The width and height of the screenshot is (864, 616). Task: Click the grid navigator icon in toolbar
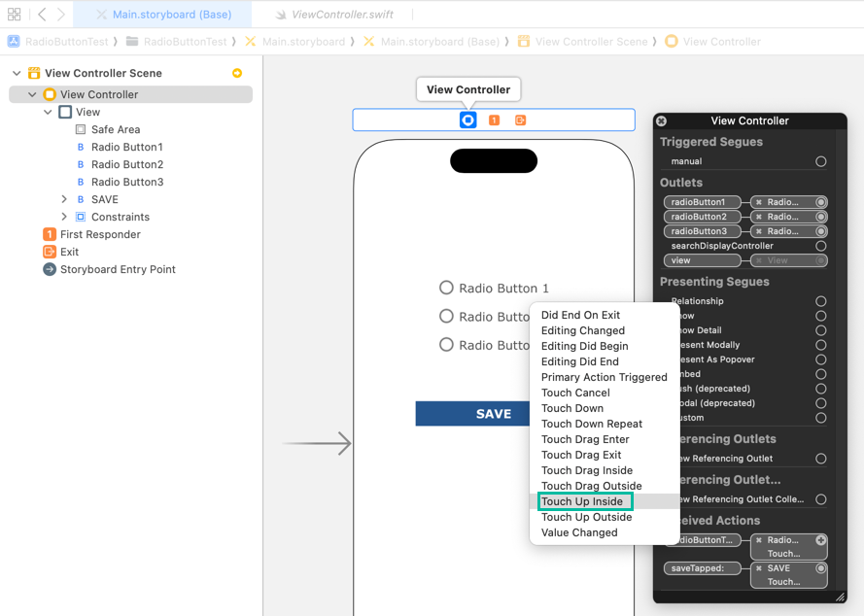click(14, 15)
